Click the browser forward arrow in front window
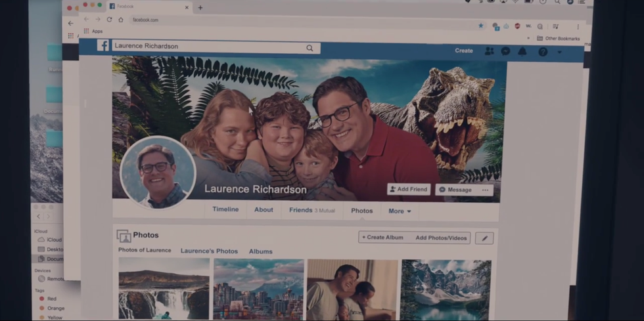644x321 pixels. tap(98, 19)
